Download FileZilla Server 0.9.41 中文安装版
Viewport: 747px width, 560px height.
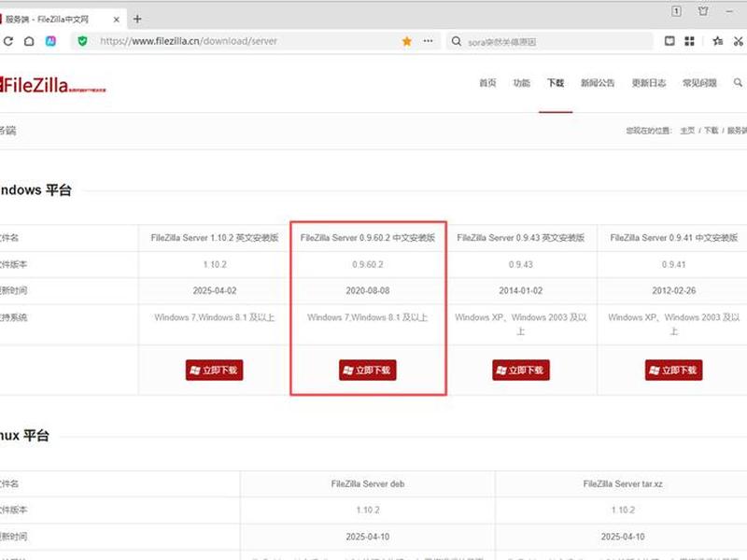[x=673, y=370]
